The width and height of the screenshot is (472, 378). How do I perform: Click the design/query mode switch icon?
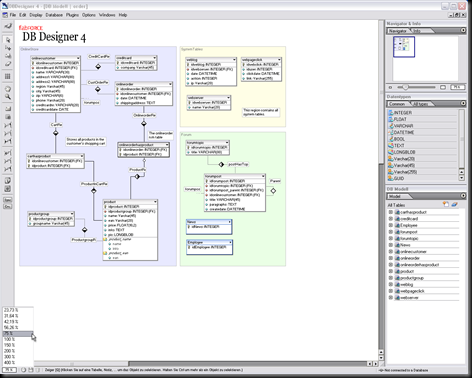click(x=8, y=26)
